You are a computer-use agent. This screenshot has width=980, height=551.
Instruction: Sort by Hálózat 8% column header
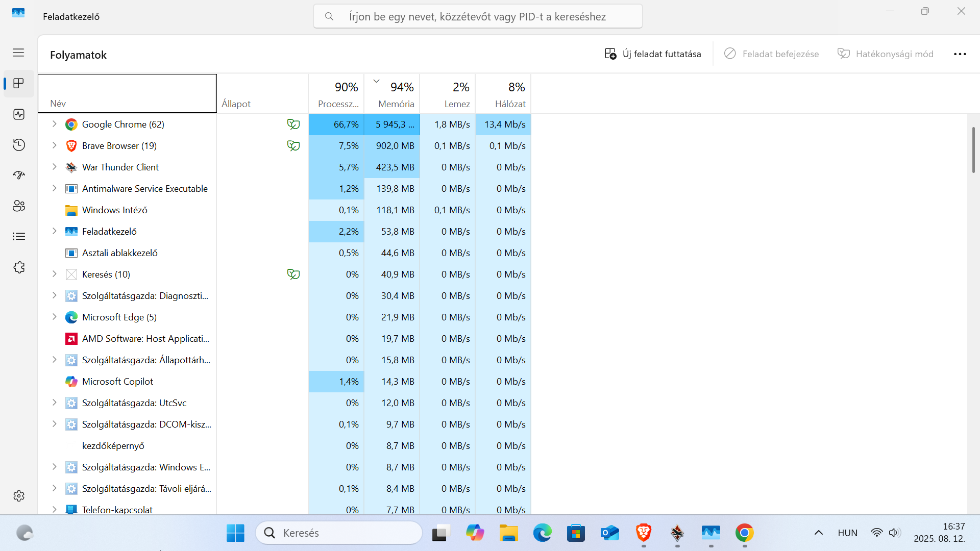click(x=503, y=93)
